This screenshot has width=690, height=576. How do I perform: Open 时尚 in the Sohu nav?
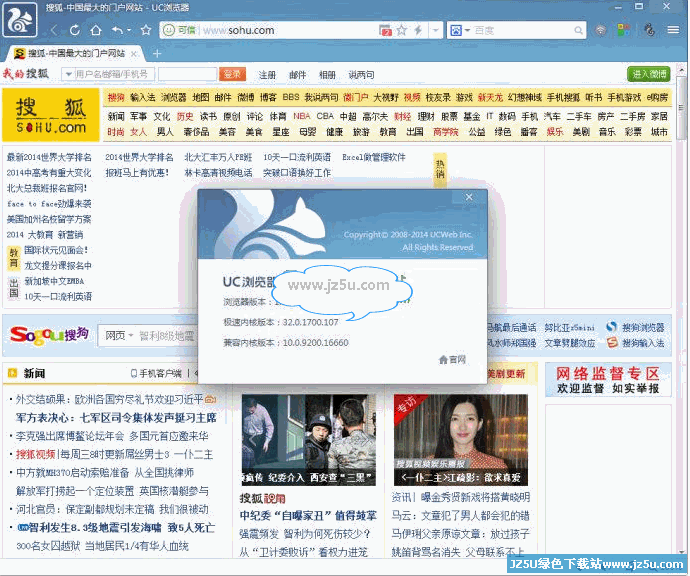pos(116,132)
